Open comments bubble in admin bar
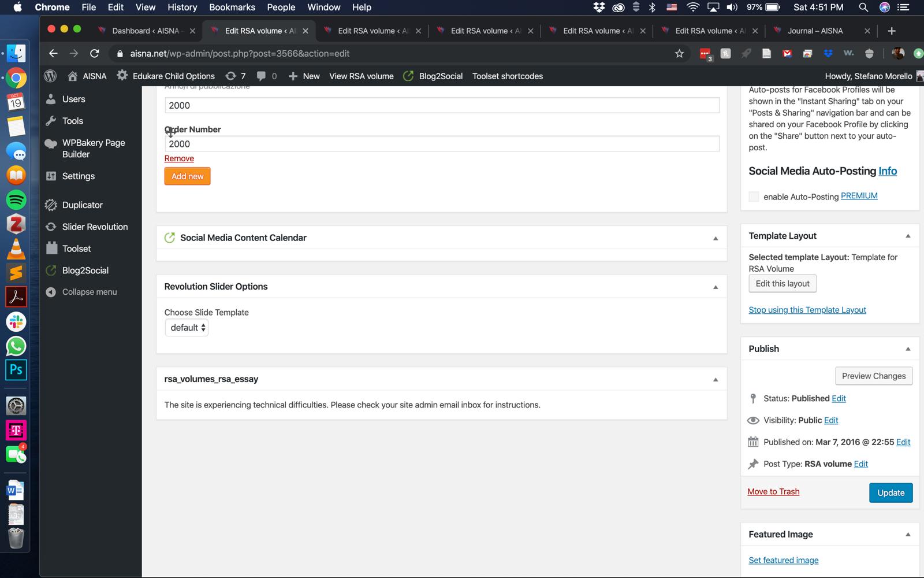This screenshot has height=578, width=924. (267, 76)
